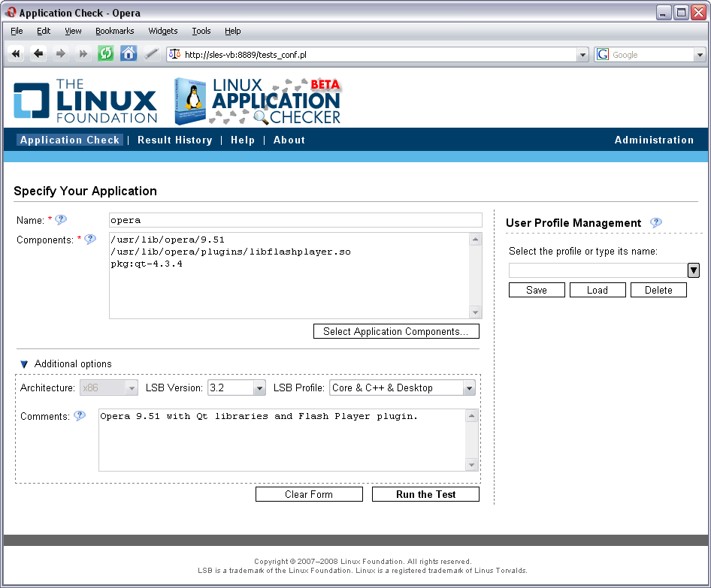
Task: Open help icon beside User Profile Management
Action: coord(655,222)
